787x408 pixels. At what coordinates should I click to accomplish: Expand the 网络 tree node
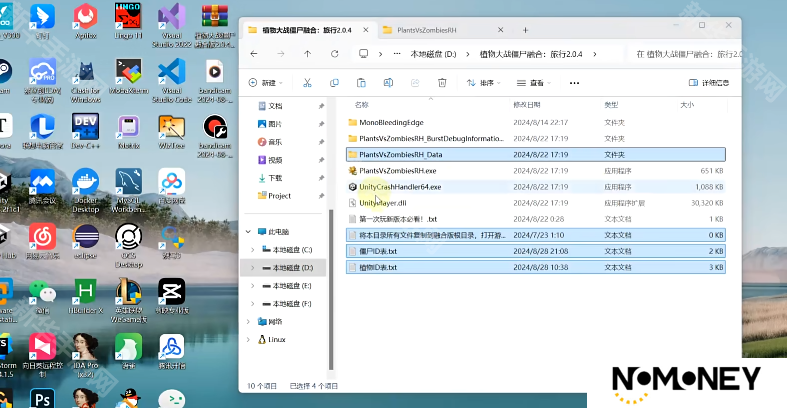(x=248, y=322)
